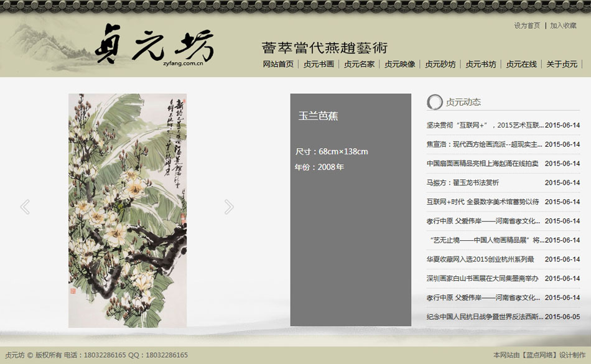Click the circular icon beside 贞元动态
Viewport: 591px width, 364px height.
434,102
